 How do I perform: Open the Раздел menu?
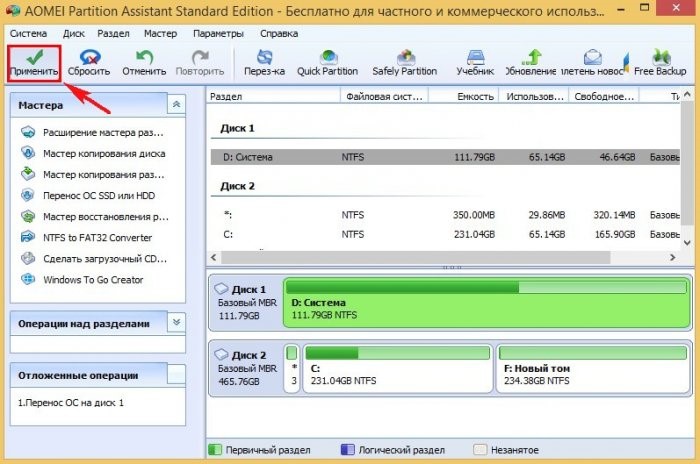113,33
